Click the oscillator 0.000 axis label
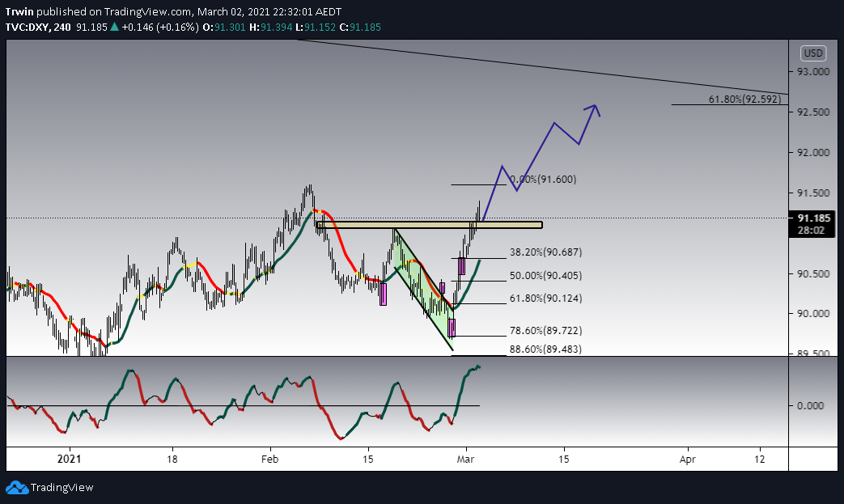 (810, 405)
